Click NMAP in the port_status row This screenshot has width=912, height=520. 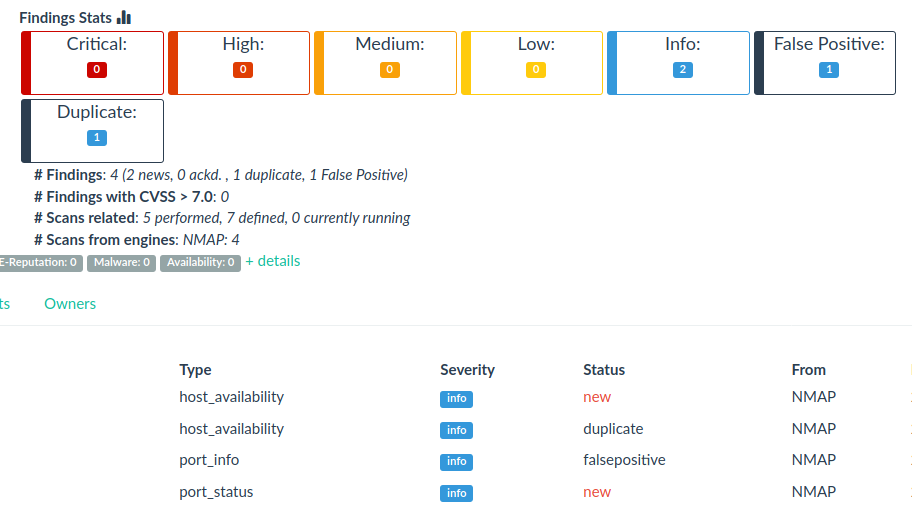814,492
